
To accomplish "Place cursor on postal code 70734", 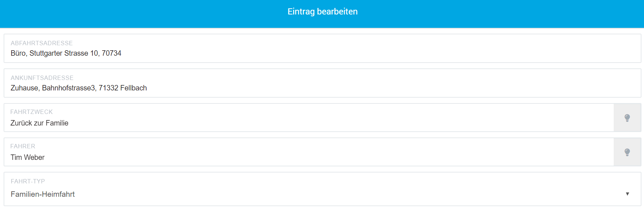I will (x=112, y=53).
